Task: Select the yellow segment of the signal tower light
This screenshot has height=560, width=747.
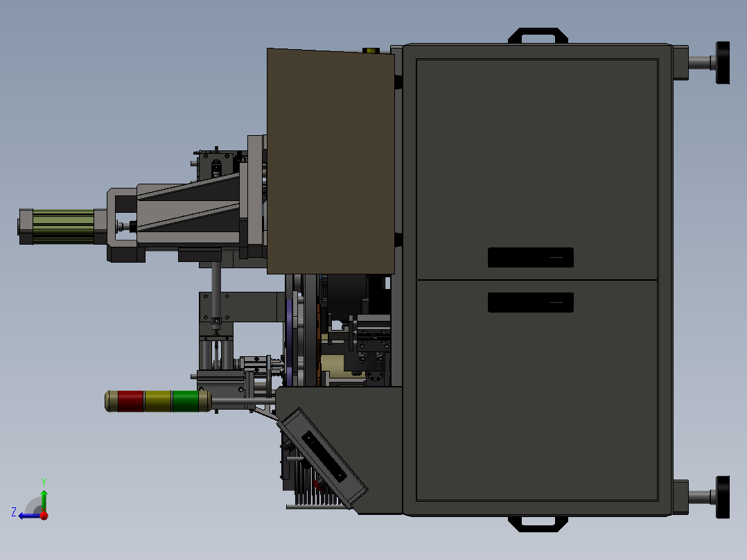Action: pyautogui.click(x=158, y=401)
